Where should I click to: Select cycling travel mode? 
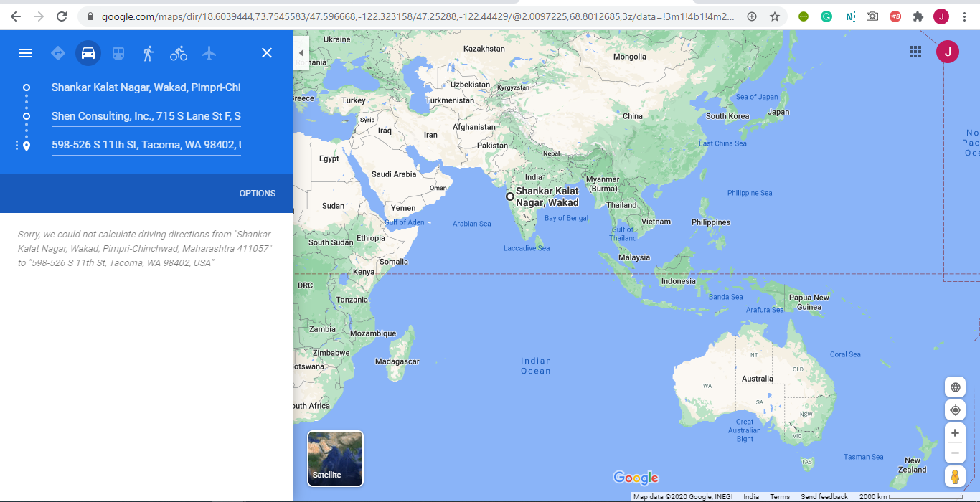[x=179, y=53]
